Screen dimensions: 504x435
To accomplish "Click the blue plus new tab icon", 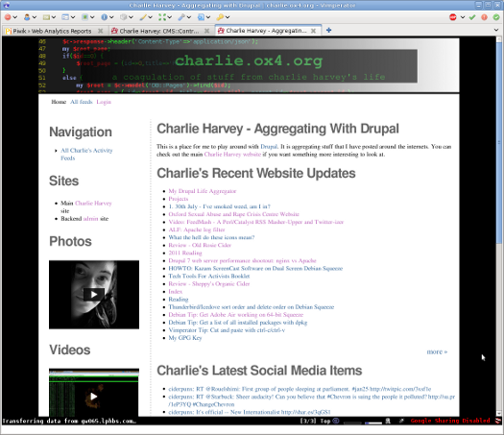I will pos(328,30).
